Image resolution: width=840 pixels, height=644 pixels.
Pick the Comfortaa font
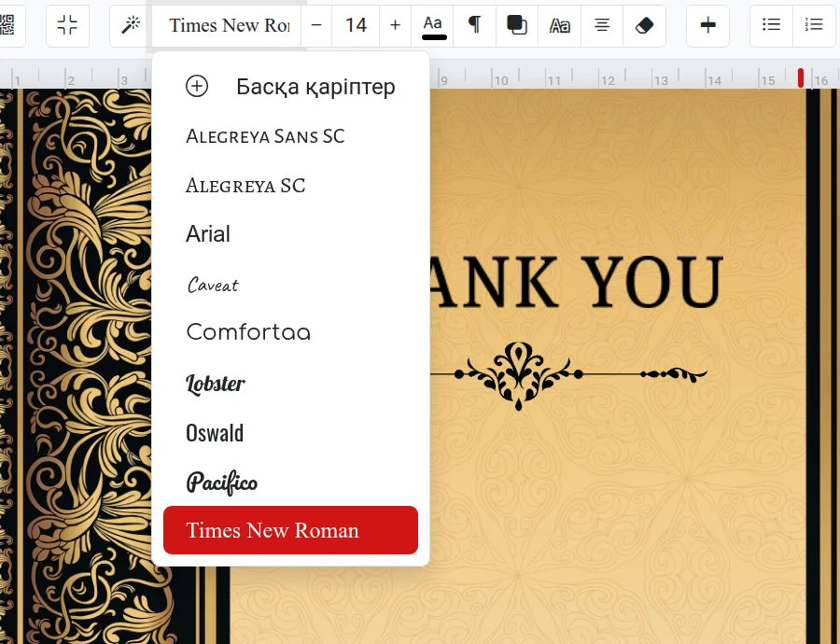coord(291,332)
